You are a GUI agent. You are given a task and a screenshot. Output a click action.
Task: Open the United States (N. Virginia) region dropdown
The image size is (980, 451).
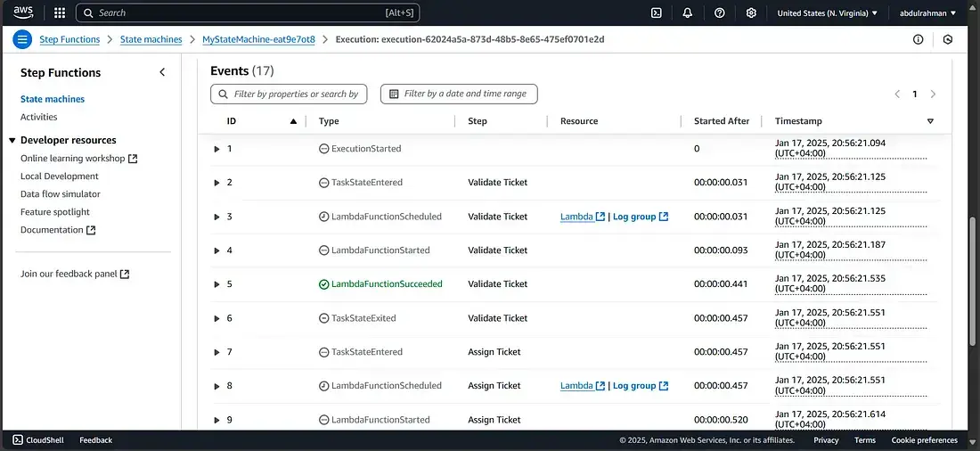(827, 12)
